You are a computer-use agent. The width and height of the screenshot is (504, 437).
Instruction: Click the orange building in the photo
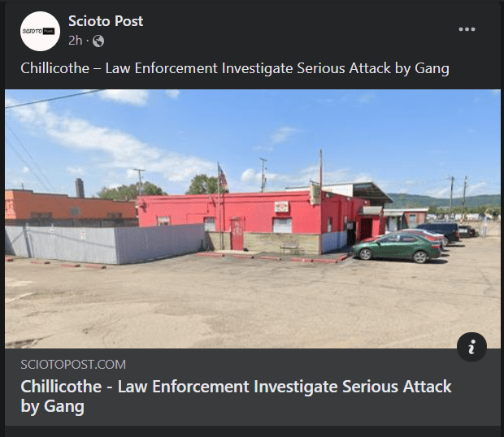pyautogui.click(x=69, y=206)
